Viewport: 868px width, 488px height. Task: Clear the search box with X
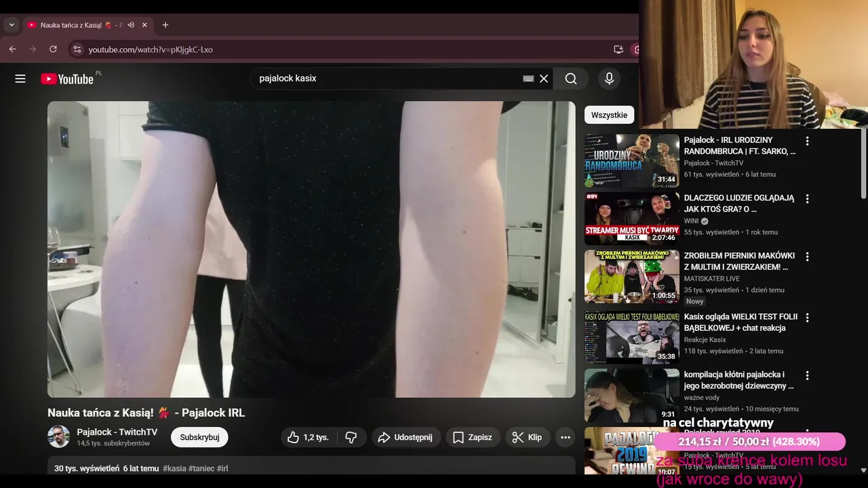544,79
